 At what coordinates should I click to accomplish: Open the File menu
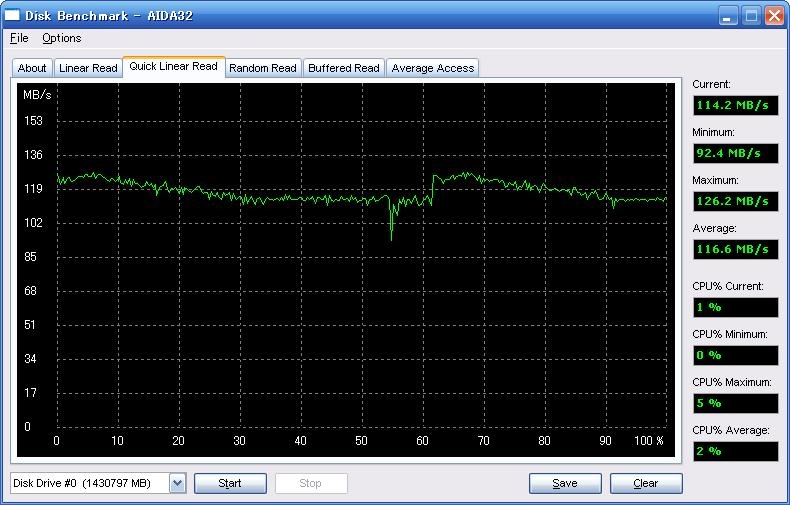[19, 38]
